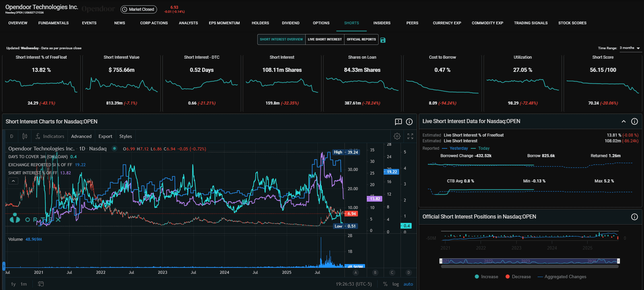Enter fullscreen mode on the chart

pos(410,136)
